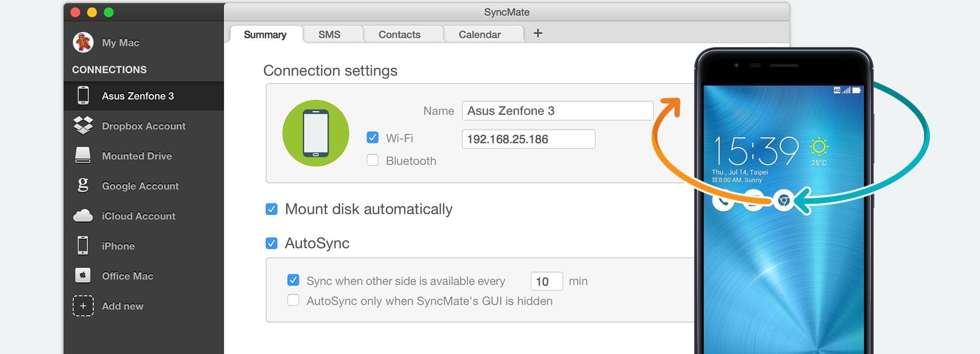This screenshot has height=354, width=980.
Task: Close the SyncMate window with red button
Action: [x=76, y=12]
